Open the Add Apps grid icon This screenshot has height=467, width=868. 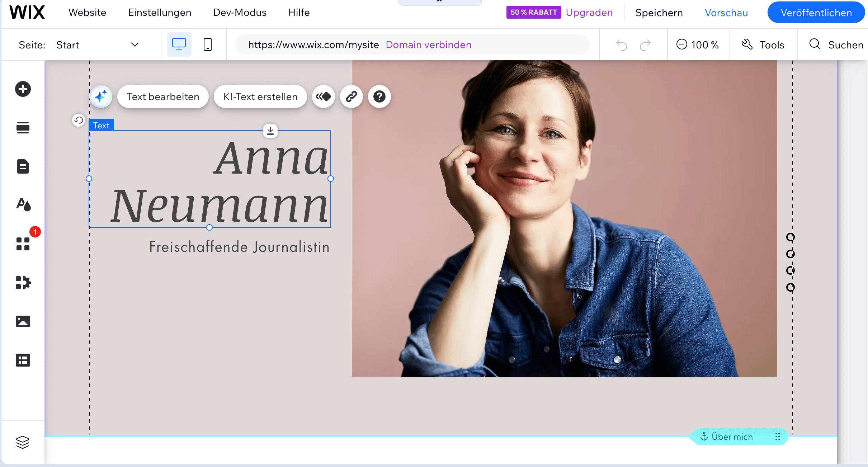pos(23,244)
